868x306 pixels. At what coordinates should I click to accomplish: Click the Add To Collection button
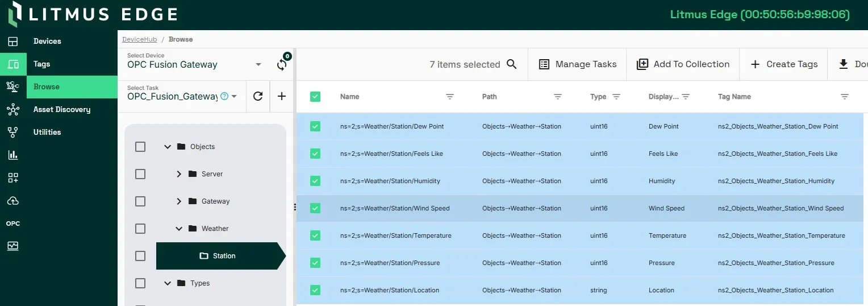point(683,64)
